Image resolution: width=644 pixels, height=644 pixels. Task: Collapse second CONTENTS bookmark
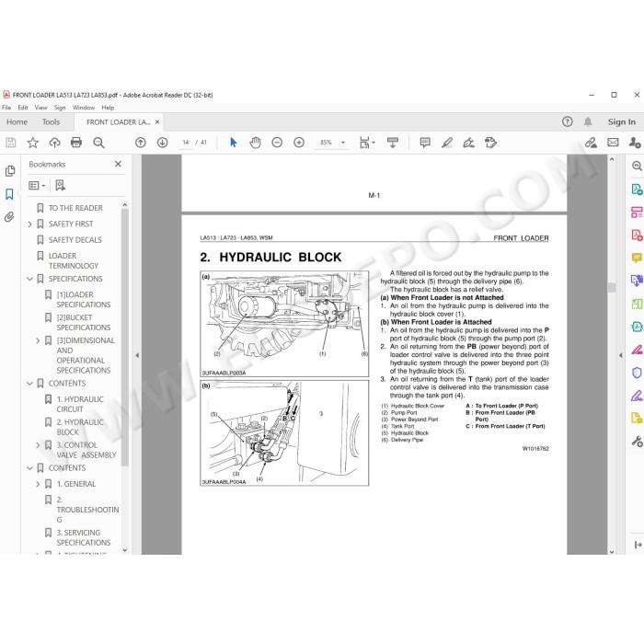point(29,468)
